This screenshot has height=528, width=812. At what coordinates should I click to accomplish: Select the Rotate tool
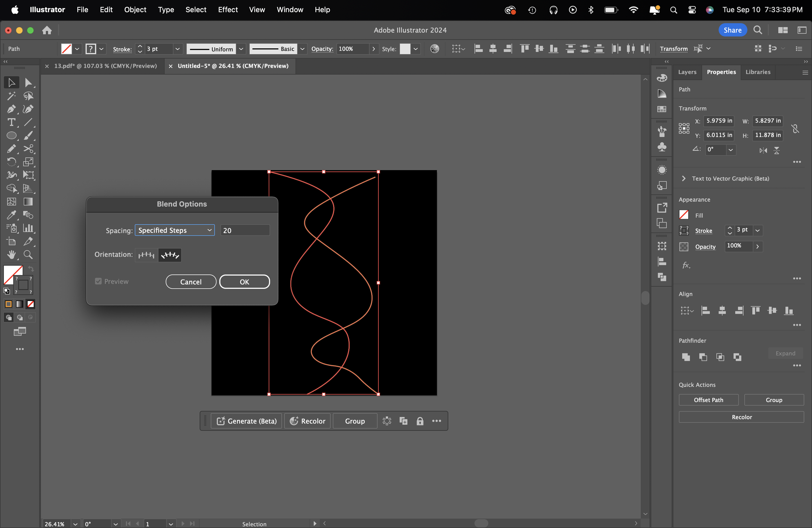point(11,162)
